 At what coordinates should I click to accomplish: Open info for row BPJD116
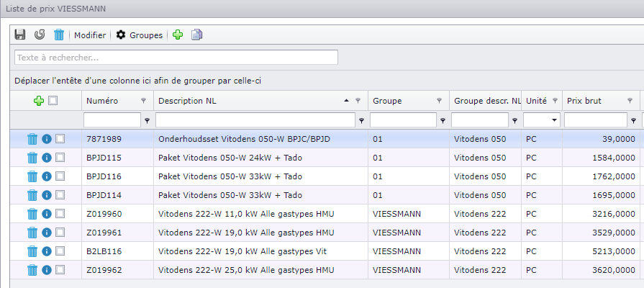click(x=47, y=176)
